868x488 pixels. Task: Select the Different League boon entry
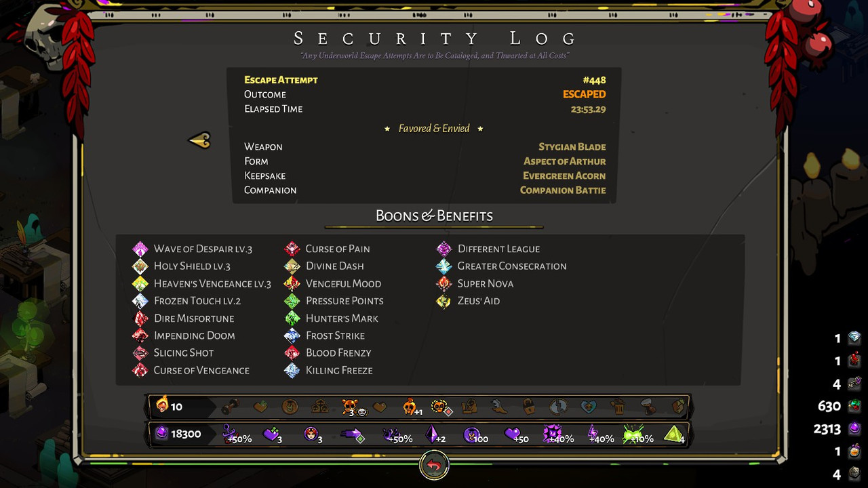(x=488, y=249)
